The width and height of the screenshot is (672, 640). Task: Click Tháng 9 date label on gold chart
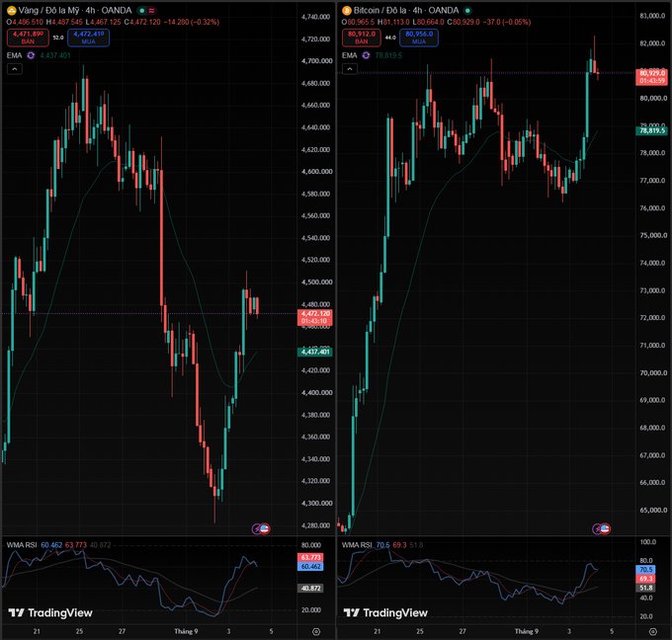[x=186, y=631]
